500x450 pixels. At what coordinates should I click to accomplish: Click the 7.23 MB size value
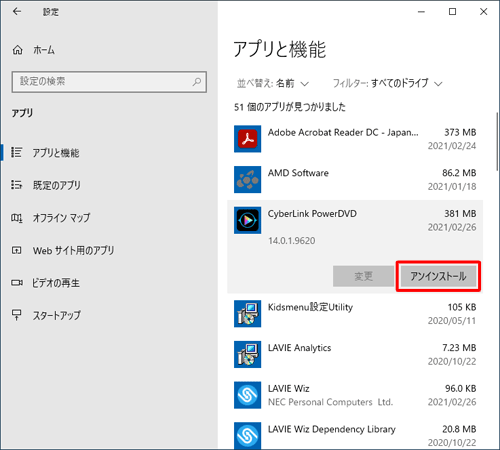click(459, 348)
